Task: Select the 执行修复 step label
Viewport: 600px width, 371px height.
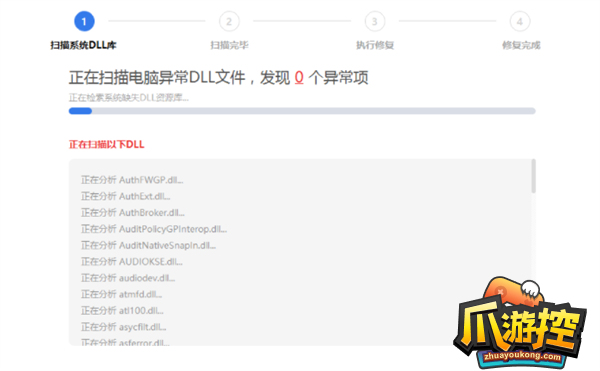Action: pyautogui.click(x=375, y=45)
